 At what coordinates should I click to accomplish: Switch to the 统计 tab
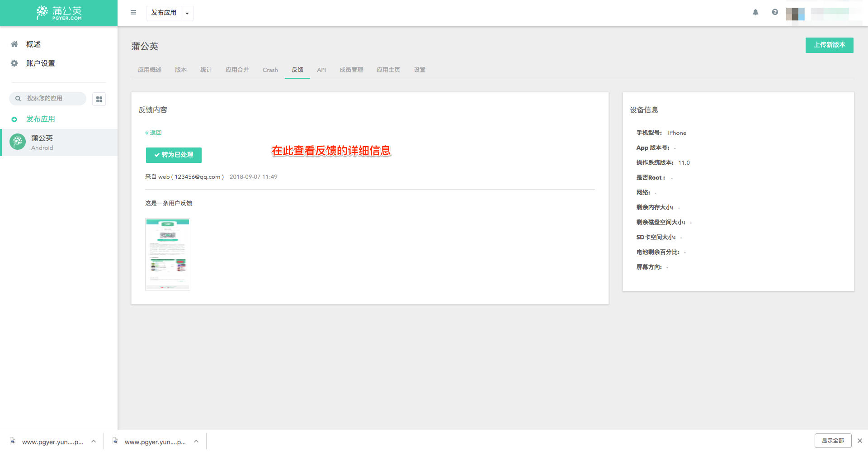click(x=206, y=70)
